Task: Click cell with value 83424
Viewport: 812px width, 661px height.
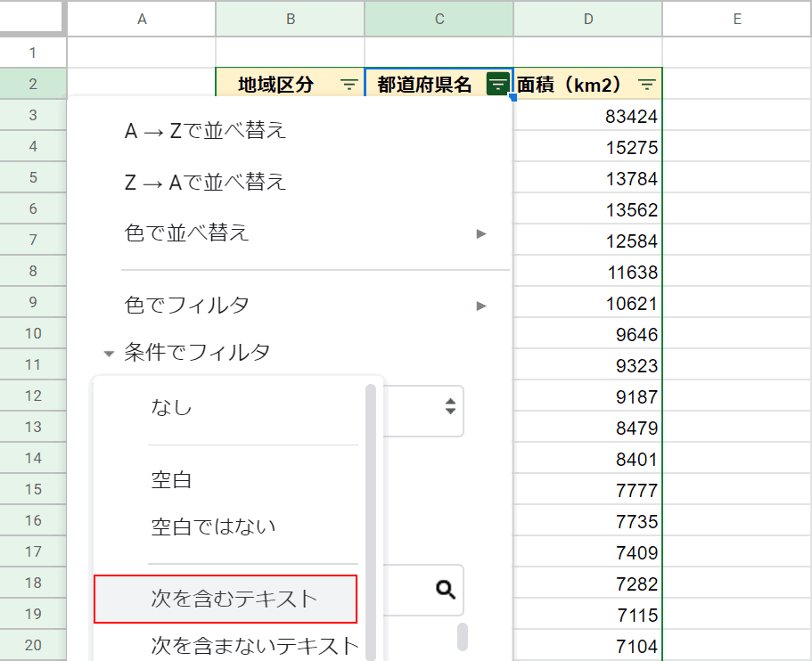Action: [x=588, y=116]
